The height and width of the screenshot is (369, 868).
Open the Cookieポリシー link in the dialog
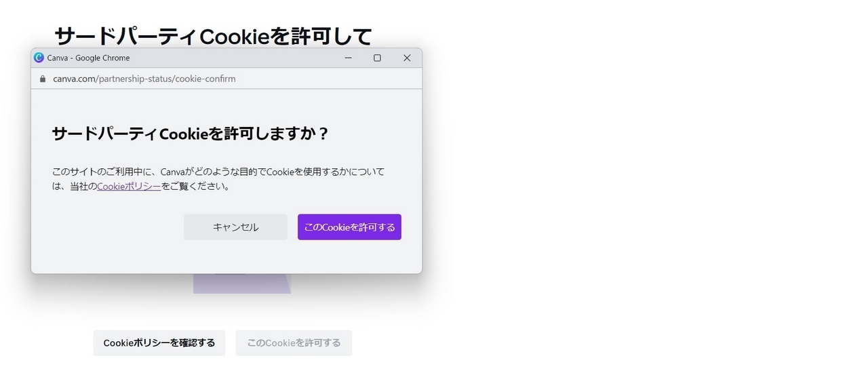click(129, 186)
